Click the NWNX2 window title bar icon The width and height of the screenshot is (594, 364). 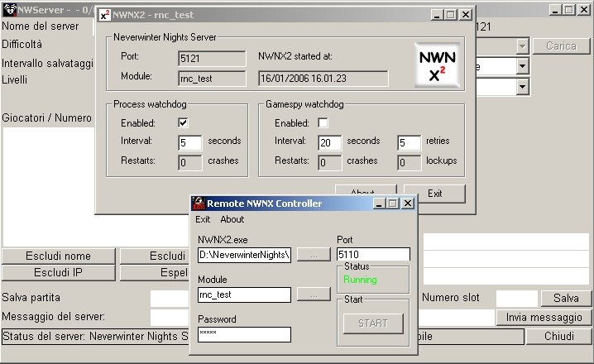pos(104,15)
